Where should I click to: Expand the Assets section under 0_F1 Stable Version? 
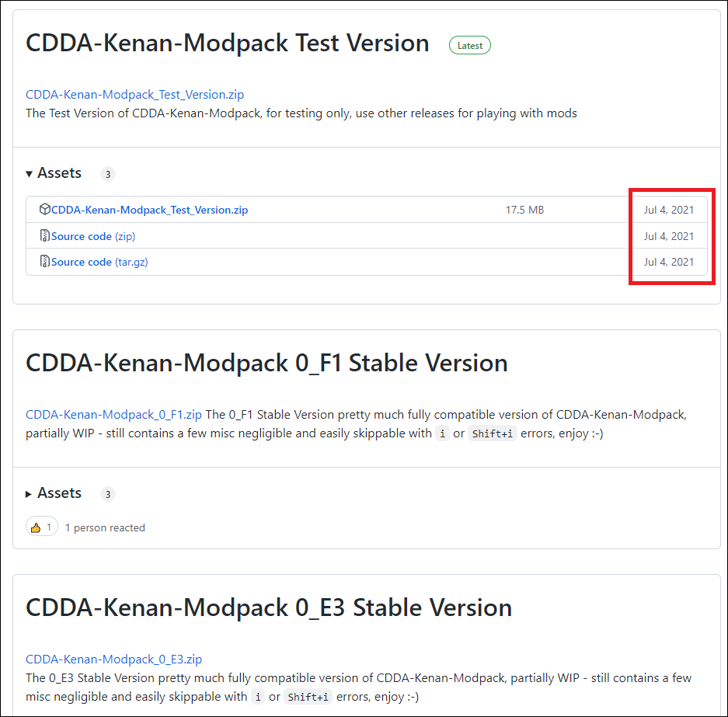point(54,493)
